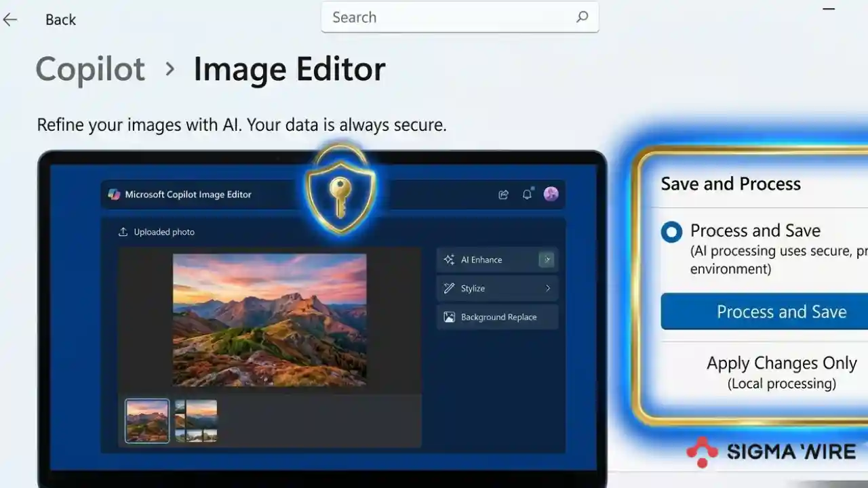The width and height of the screenshot is (868, 488).
Task: Open the Stylize option
Action: coord(497,288)
